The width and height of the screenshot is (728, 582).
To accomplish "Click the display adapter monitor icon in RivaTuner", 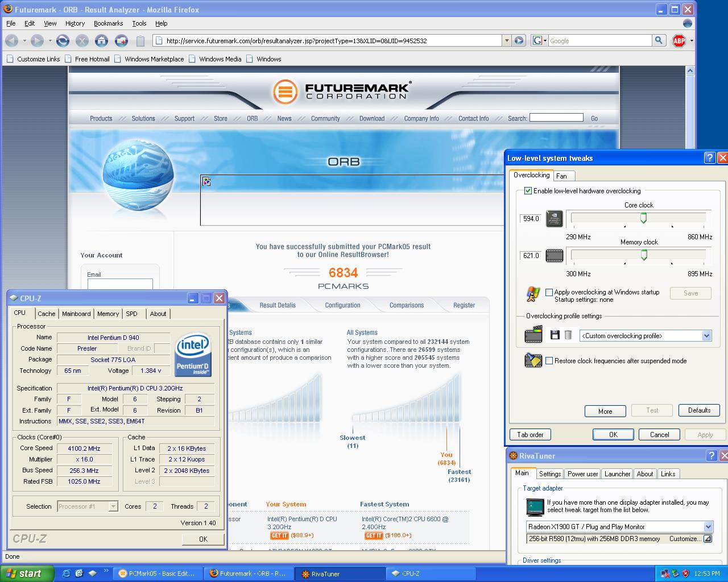I will tap(535, 506).
